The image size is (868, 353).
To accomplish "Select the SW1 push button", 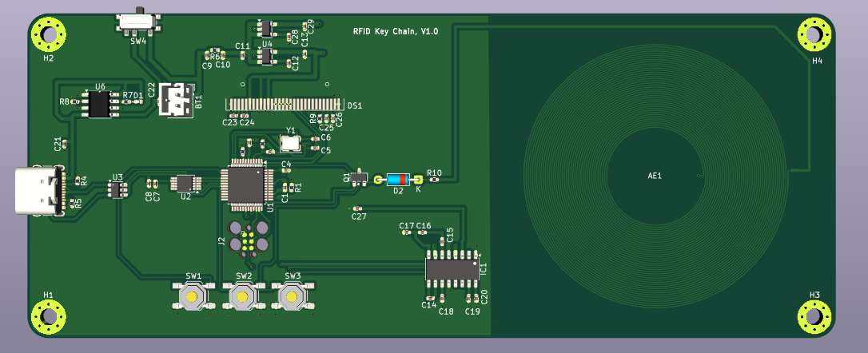I will point(193,296).
